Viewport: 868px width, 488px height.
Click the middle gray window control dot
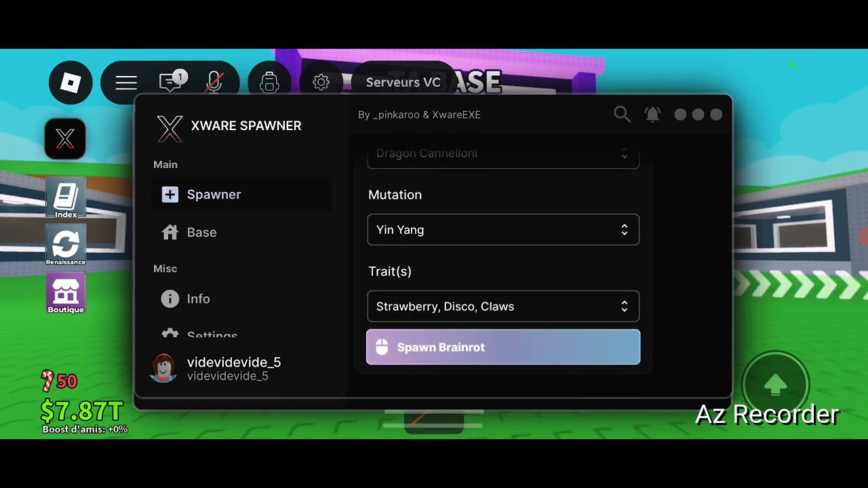coord(698,115)
